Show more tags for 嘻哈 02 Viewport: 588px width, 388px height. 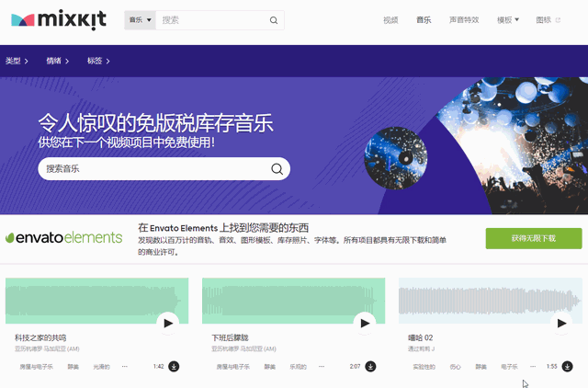533,366
